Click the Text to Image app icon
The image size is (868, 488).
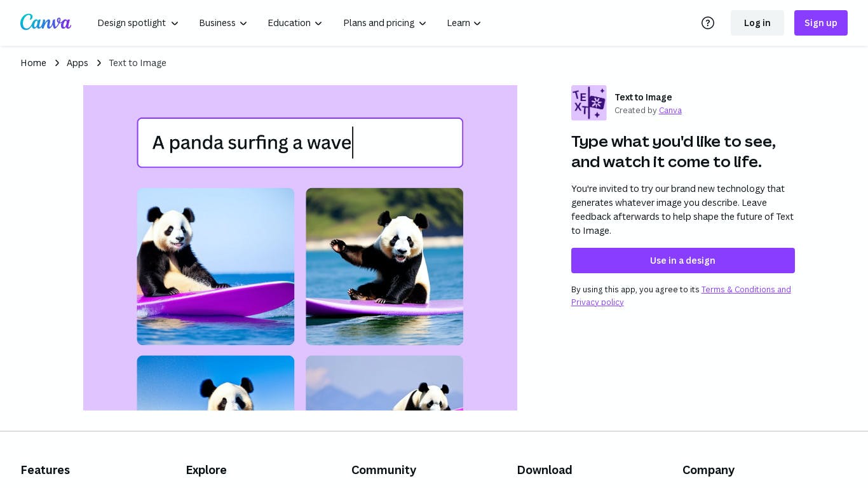coord(588,103)
